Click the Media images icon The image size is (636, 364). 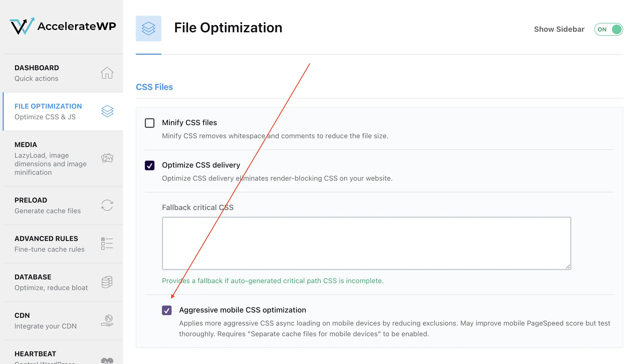click(107, 158)
